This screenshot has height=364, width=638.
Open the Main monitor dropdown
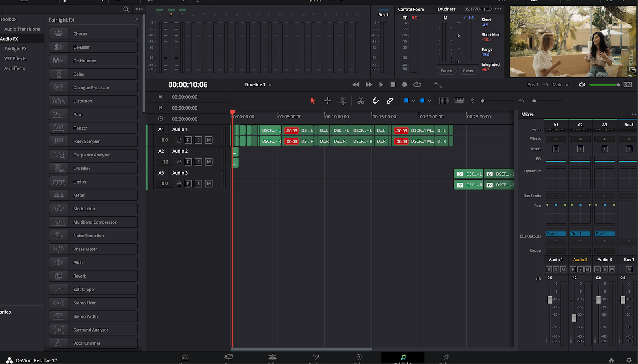tap(560, 84)
